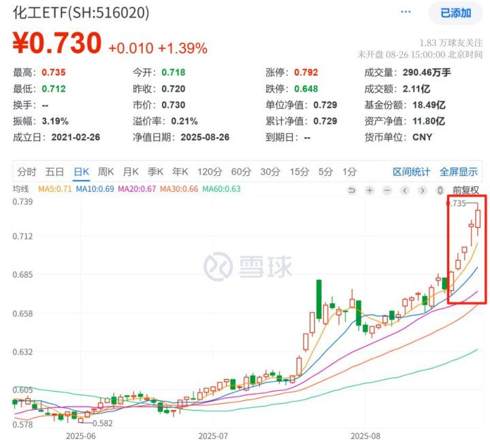
Task: Click the 最高 0.735 value
Action: [x=54, y=73]
